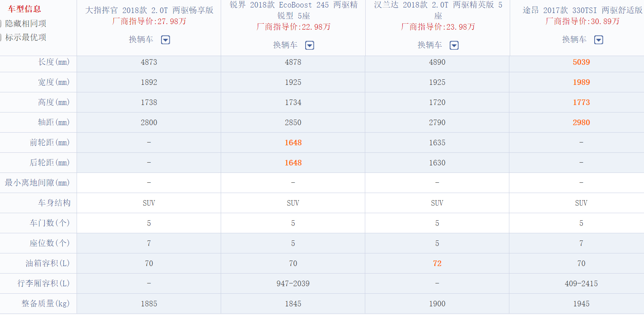Screen dimensions: 644x315
Task: Click the height value 1734
Action: click(x=293, y=102)
